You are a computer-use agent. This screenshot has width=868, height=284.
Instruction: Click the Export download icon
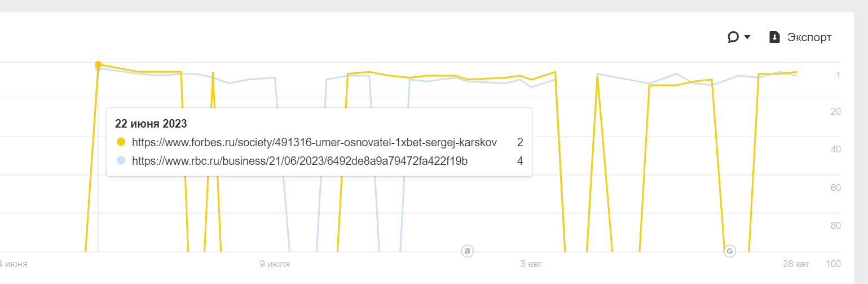(774, 37)
